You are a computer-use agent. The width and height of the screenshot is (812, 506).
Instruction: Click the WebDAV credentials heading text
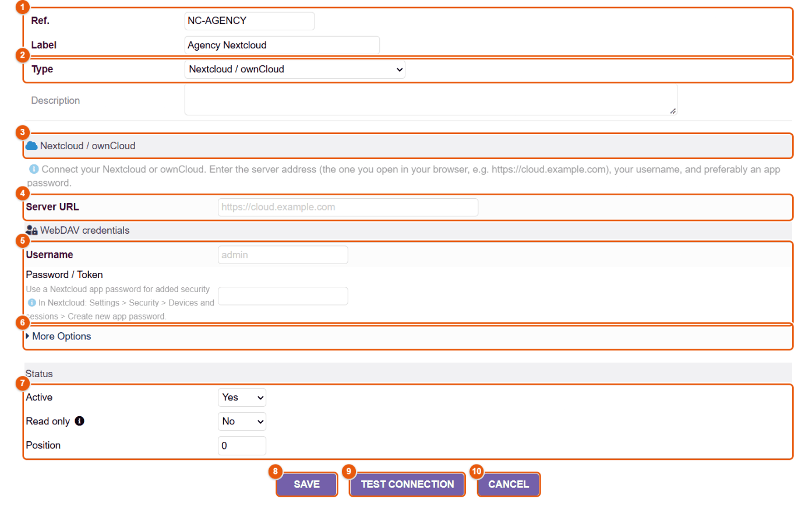click(85, 230)
